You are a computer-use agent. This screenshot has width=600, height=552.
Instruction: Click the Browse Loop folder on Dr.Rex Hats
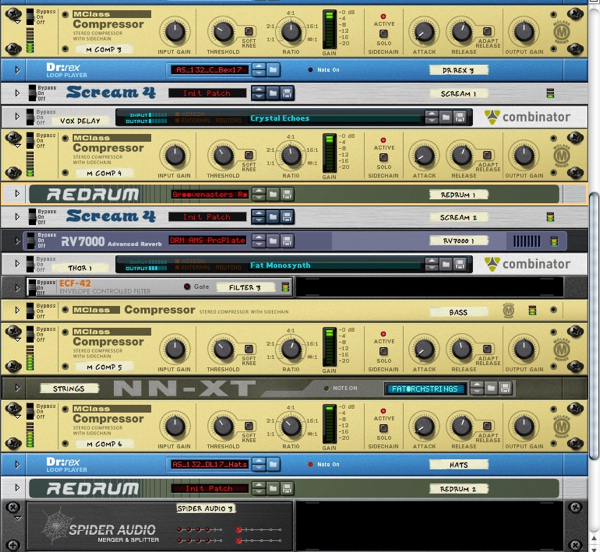(273, 464)
